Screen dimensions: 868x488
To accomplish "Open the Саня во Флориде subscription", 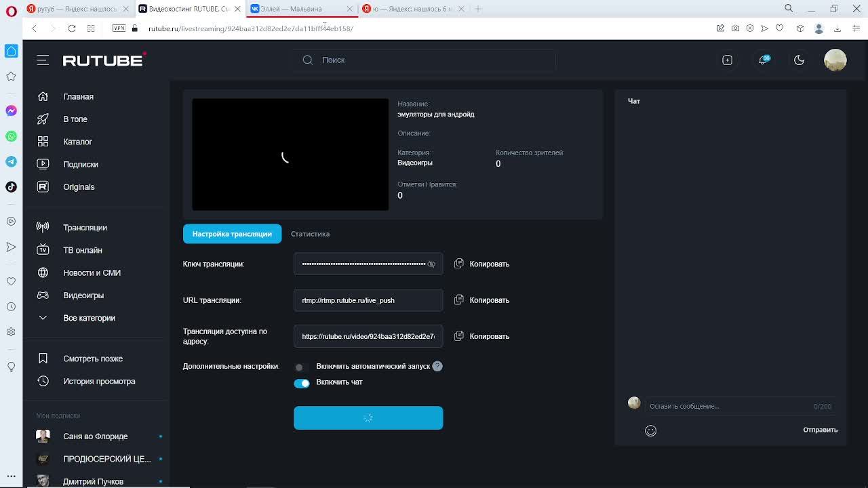I will (x=95, y=436).
